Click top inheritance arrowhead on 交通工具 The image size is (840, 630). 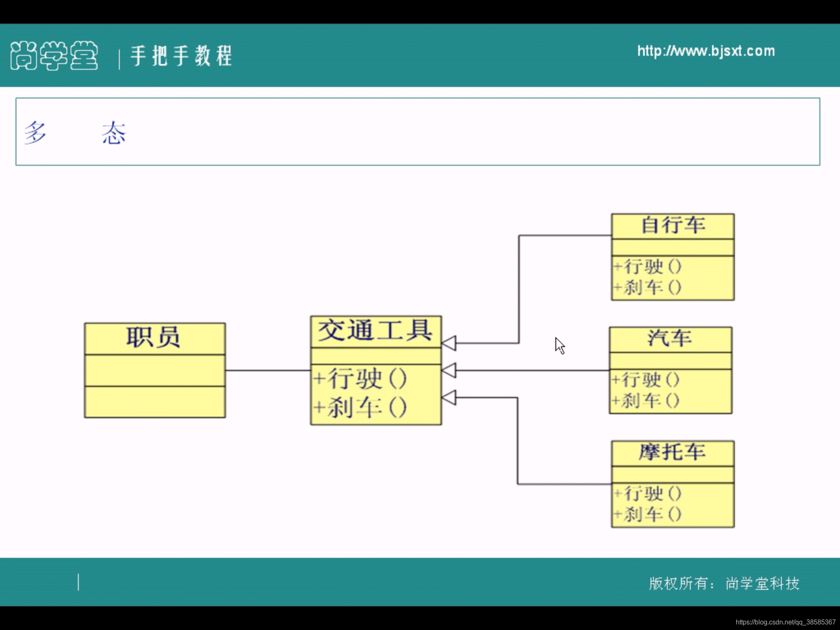[x=449, y=343]
